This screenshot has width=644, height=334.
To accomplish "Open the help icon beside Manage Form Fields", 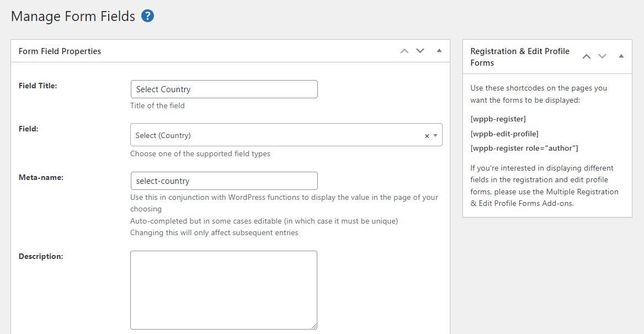I will pyautogui.click(x=147, y=16).
